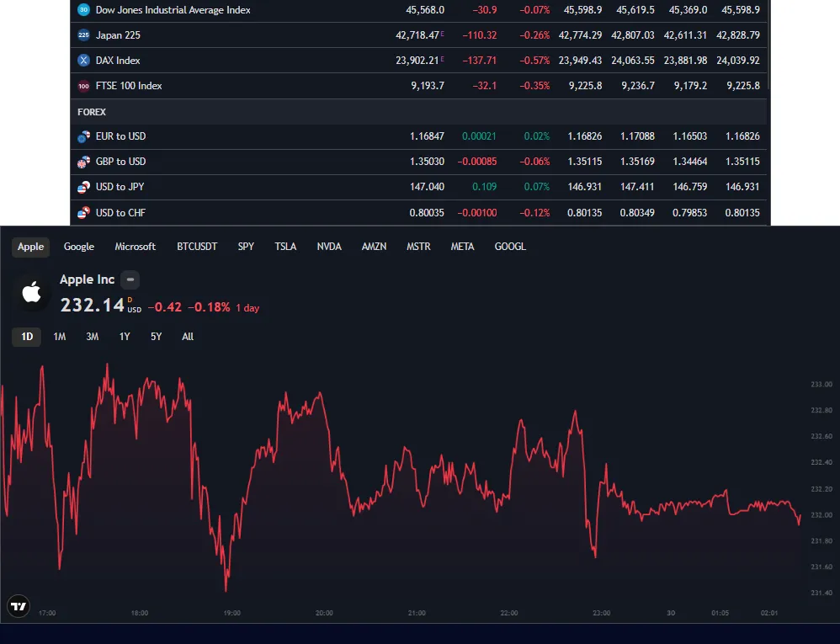Show the All time range
The height and width of the screenshot is (644, 840).
[x=188, y=337]
